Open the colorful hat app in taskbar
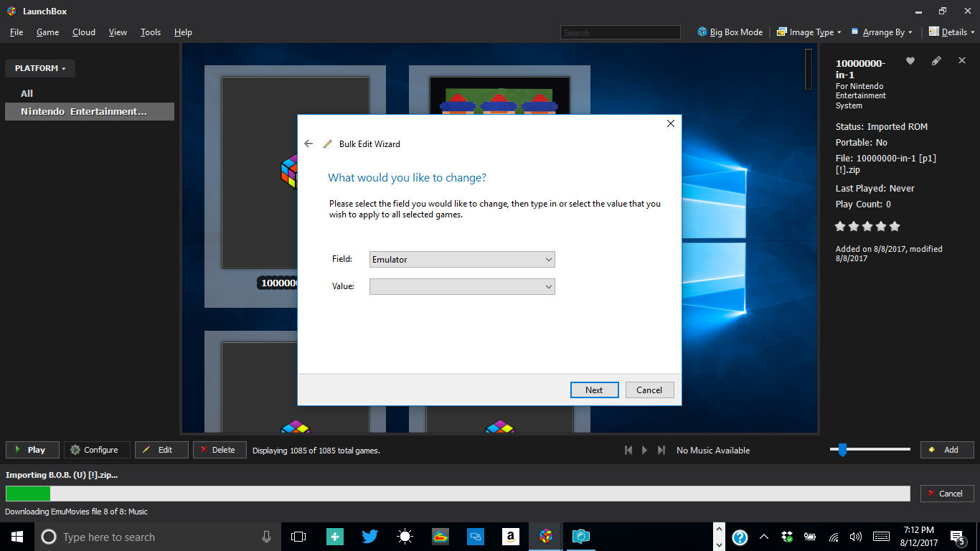This screenshot has width=980, height=551. [x=440, y=537]
